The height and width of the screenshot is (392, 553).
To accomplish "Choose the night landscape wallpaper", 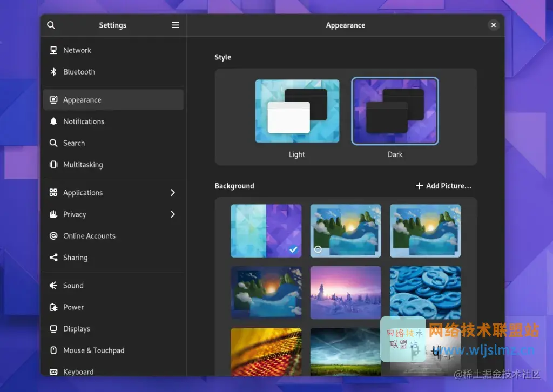I will click(x=266, y=293).
